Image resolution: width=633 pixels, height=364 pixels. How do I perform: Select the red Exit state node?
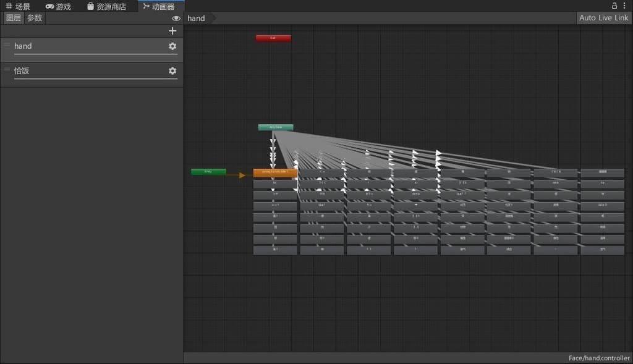(273, 38)
